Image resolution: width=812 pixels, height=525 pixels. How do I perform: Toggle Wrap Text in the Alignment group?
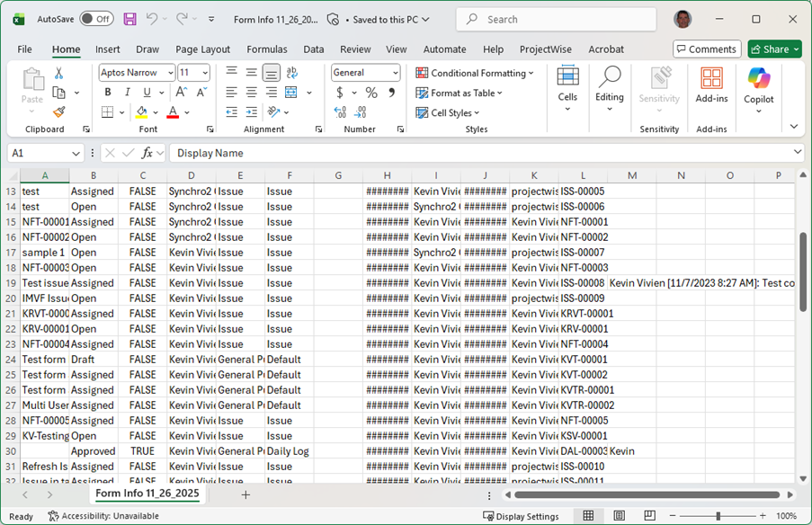[x=290, y=73]
